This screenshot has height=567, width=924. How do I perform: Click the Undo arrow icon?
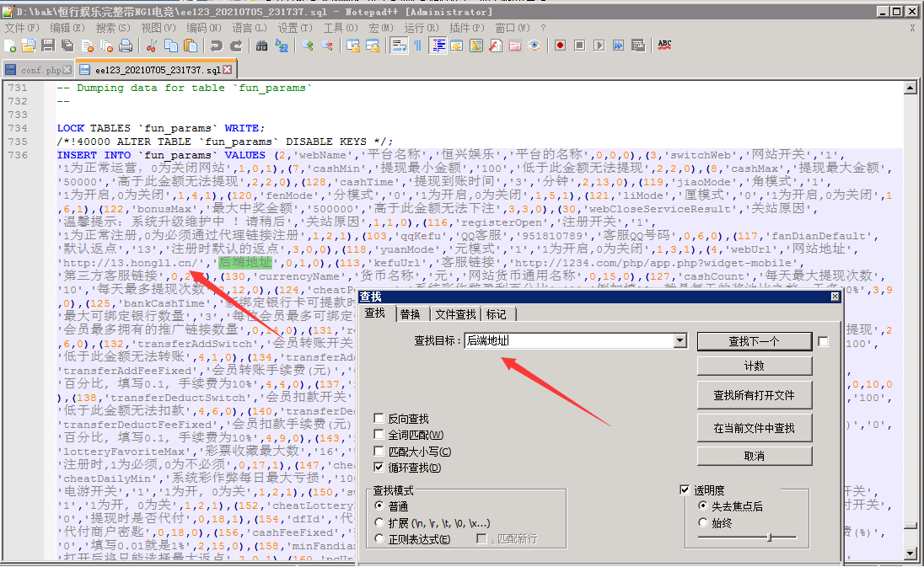[x=217, y=46]
